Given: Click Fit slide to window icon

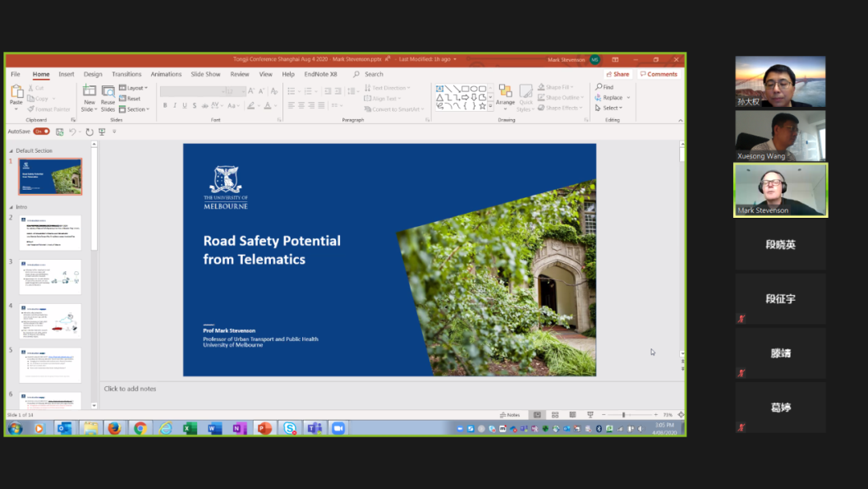Looking at the screenshot, I should pos(681,415).
